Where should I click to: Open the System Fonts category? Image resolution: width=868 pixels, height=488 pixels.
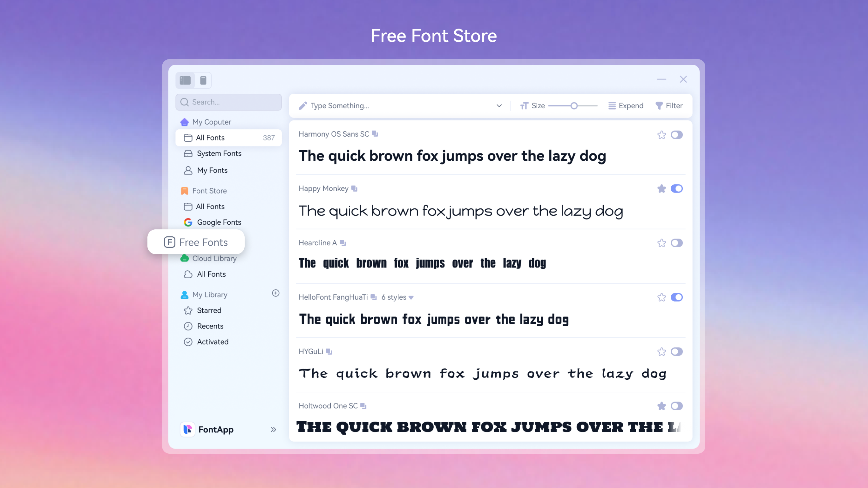(219, 153)
